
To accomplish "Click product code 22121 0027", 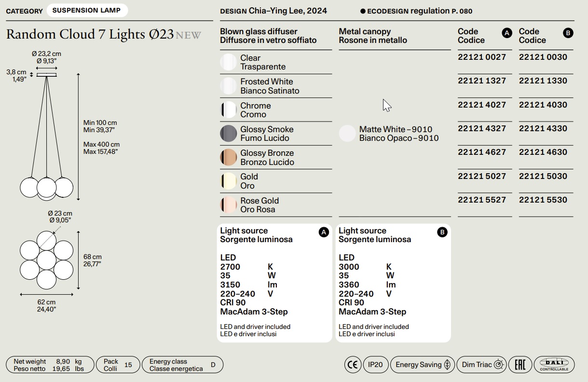I will (x=481, y=57).
